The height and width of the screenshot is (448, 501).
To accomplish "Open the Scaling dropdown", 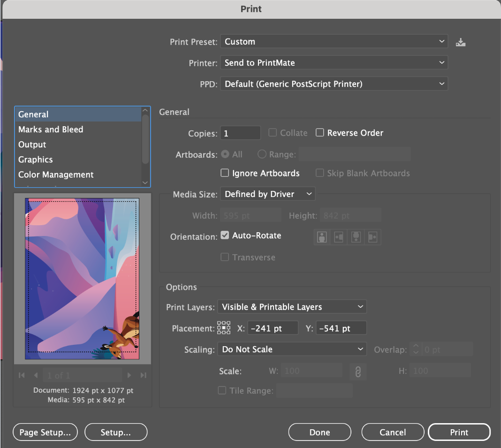I will [292, 349].
